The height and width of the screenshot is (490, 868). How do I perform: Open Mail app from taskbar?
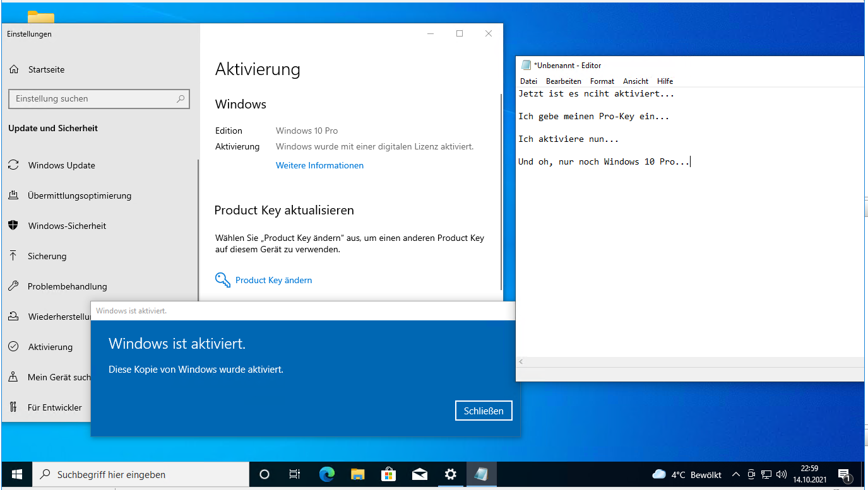(419, 474)
